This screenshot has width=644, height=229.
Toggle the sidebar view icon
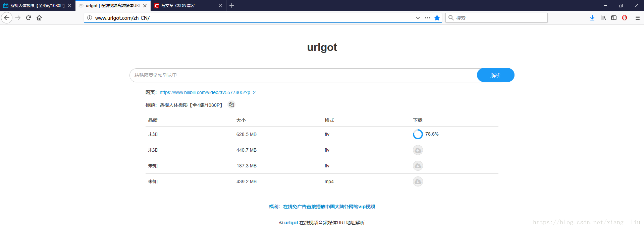tap(614, 18)
